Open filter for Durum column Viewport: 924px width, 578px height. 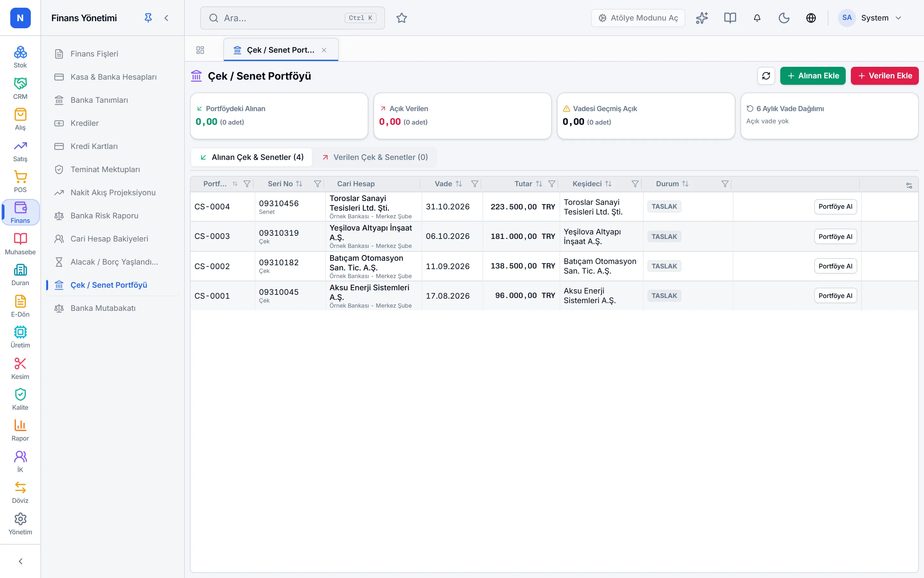pos(725,184)
